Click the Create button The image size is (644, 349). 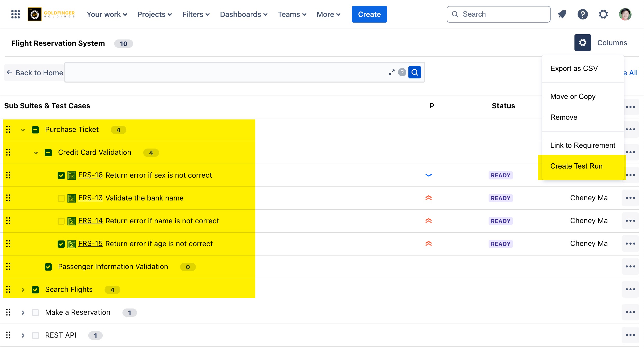(369, 14)
